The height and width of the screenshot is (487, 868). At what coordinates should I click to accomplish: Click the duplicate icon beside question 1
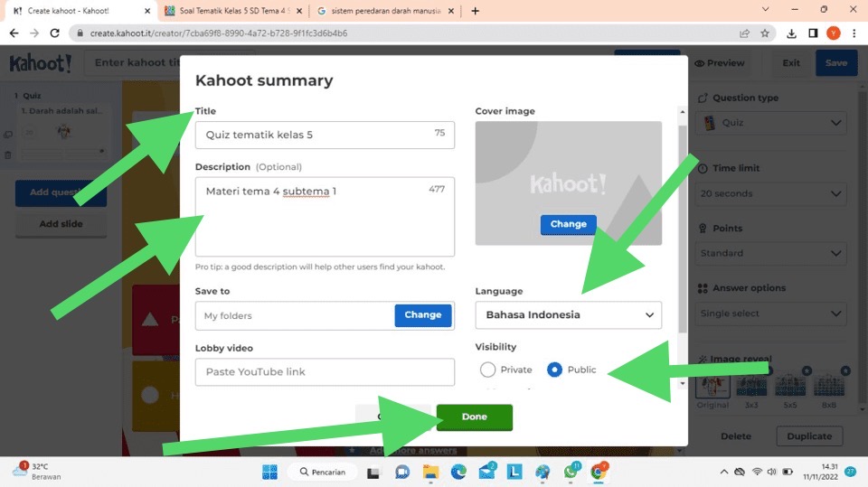(8, 135)
